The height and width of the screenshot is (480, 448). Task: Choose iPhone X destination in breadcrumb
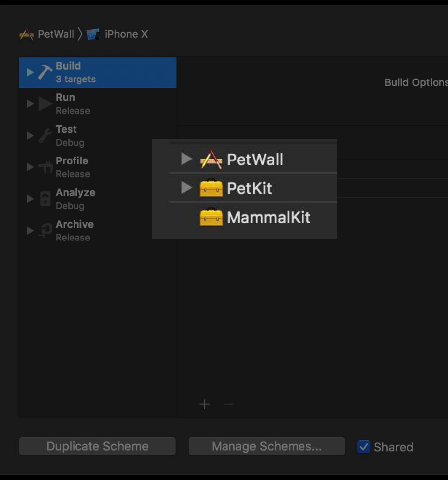tap(117, 34)
